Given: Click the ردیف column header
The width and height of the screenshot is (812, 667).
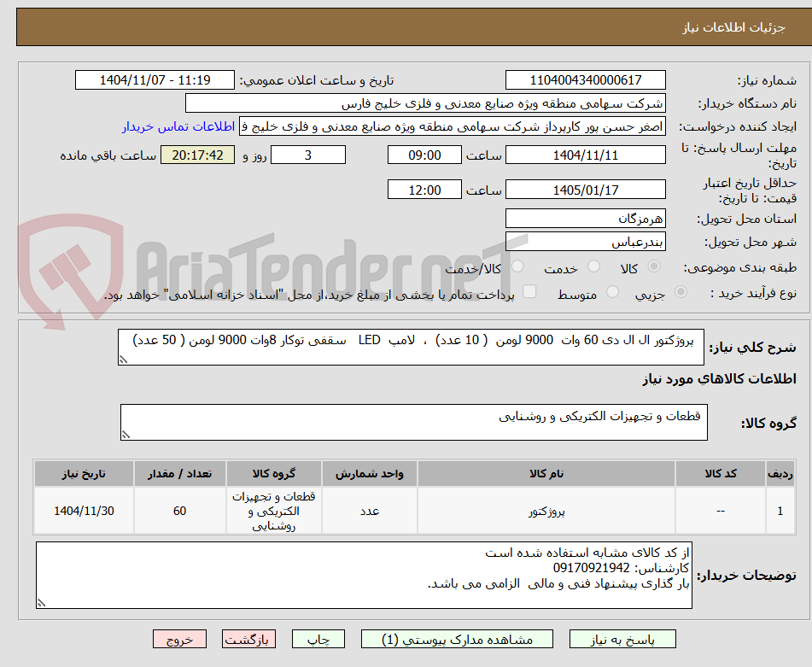Looking at the screenshot, I should pyautogui.click(x=780, y=474).
